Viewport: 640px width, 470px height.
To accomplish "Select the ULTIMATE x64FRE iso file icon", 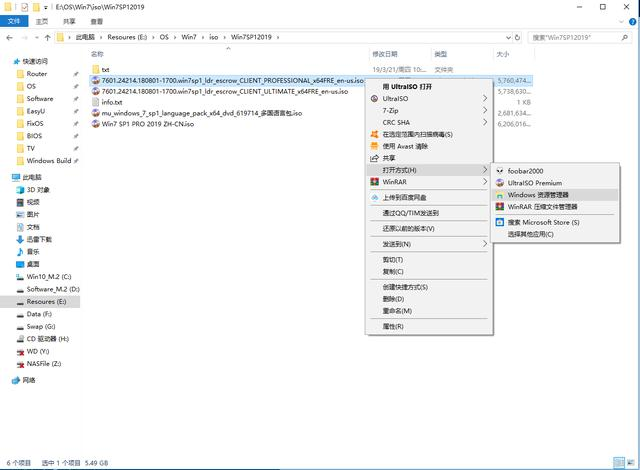I will (x=96, y=91).
